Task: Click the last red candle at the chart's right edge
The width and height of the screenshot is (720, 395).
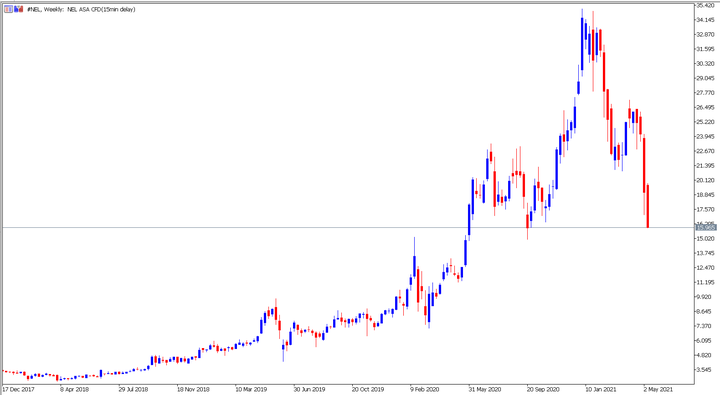Action: pyautogui.click(x=648, y=206)
